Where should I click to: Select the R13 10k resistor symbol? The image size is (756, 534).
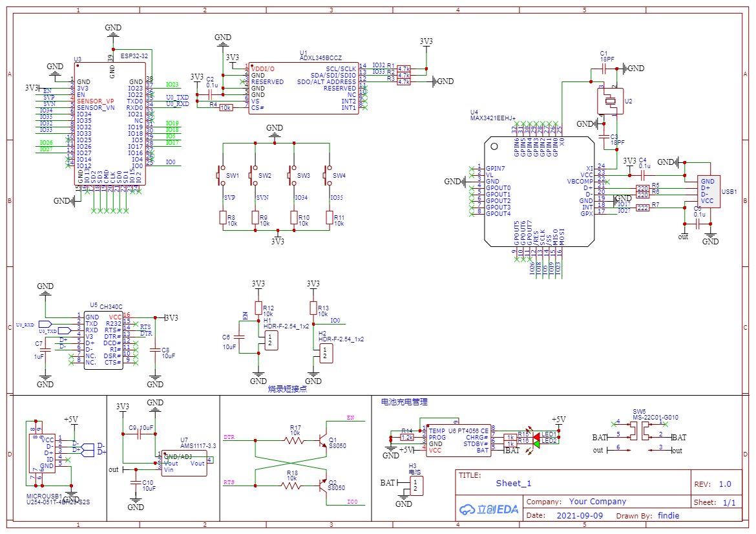[313, 309]
